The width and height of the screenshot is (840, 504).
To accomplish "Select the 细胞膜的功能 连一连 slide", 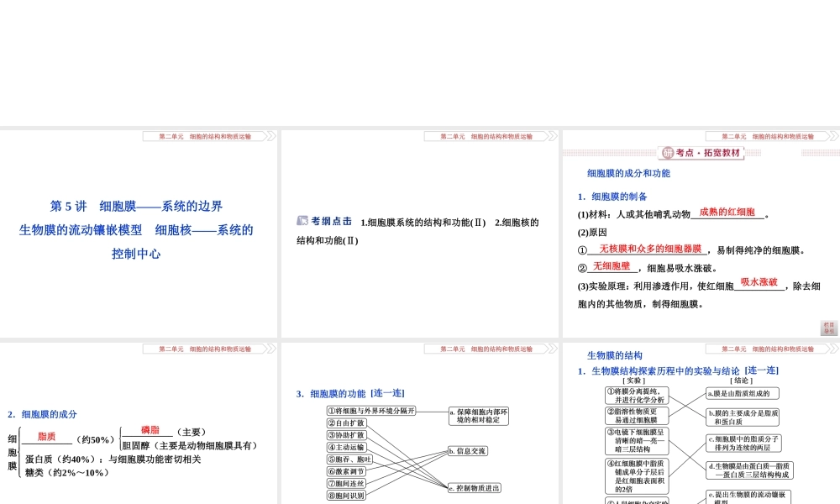I will [419, 423].
